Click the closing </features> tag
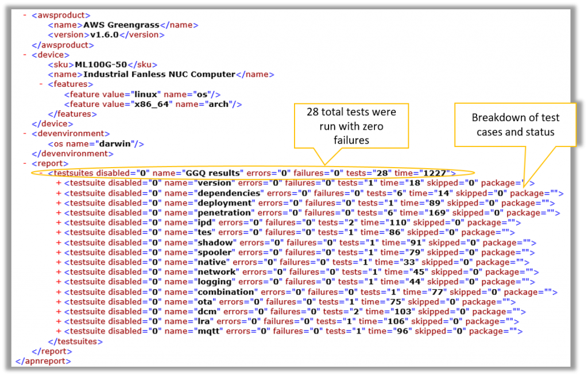The width and height of the screenshot is (588, 376). click(72, 114)
